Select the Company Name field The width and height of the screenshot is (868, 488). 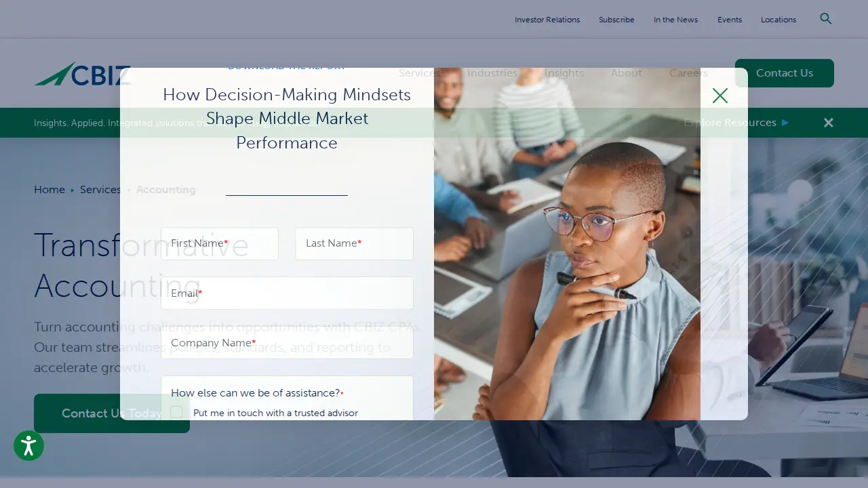[287, 343]
